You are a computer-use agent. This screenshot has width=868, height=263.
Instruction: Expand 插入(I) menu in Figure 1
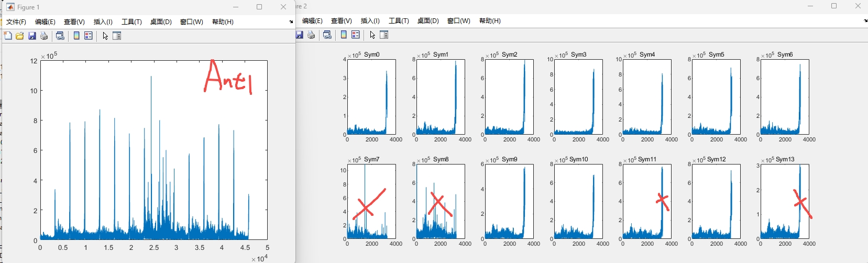point(103,21)
